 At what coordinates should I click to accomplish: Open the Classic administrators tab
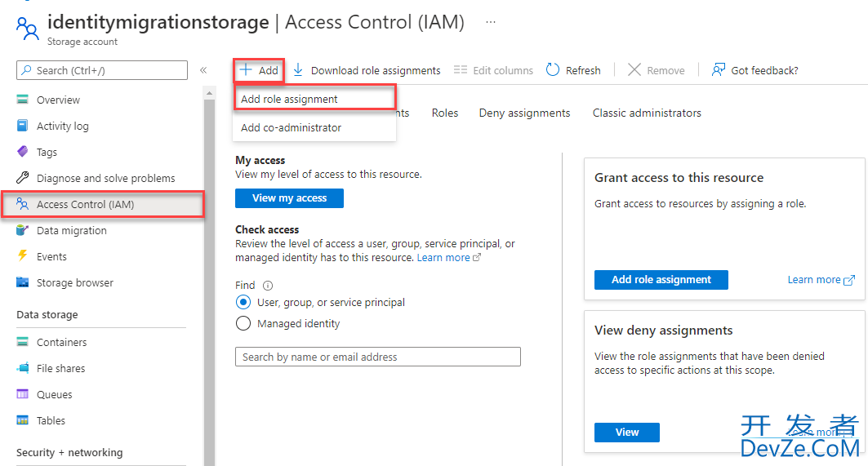(647, 113)
